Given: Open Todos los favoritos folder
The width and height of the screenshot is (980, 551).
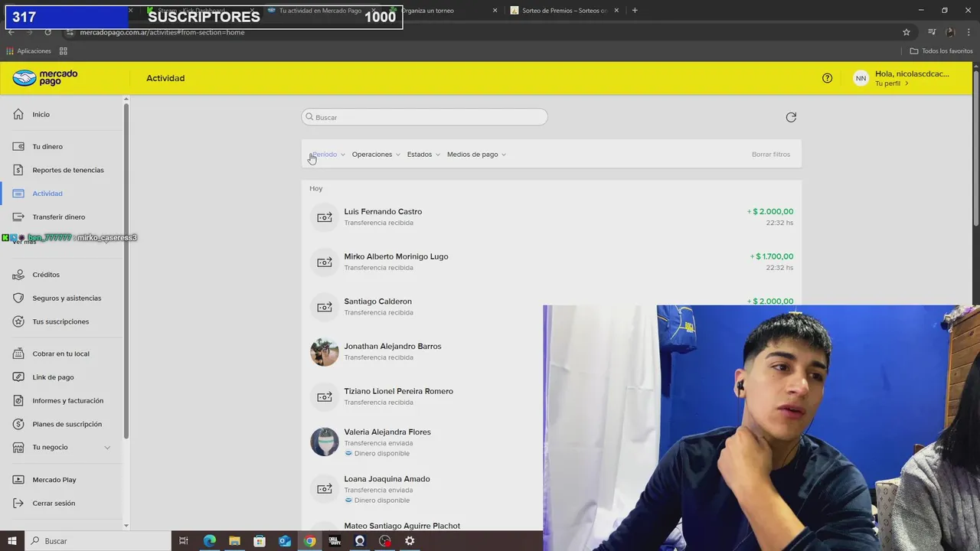Looking at the screenshot, I should [941, 51].
